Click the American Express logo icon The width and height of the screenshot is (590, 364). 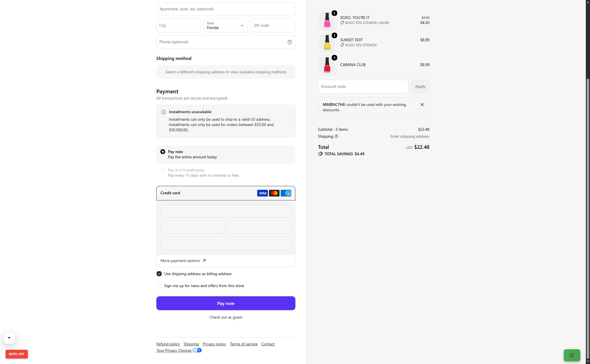coord(286,193)
